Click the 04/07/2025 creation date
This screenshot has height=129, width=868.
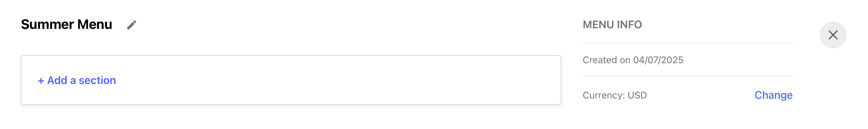tap(658, 60)
